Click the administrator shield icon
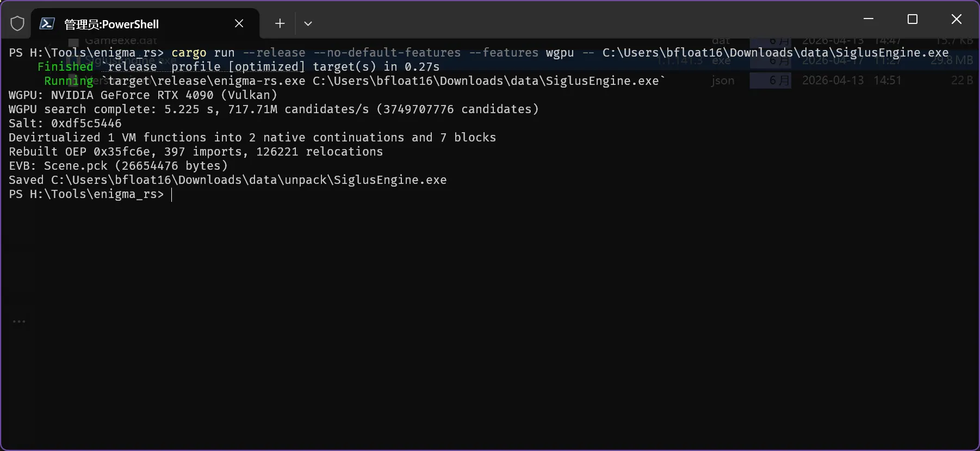This screenshot has height=451, width=980. pos(17,23)
